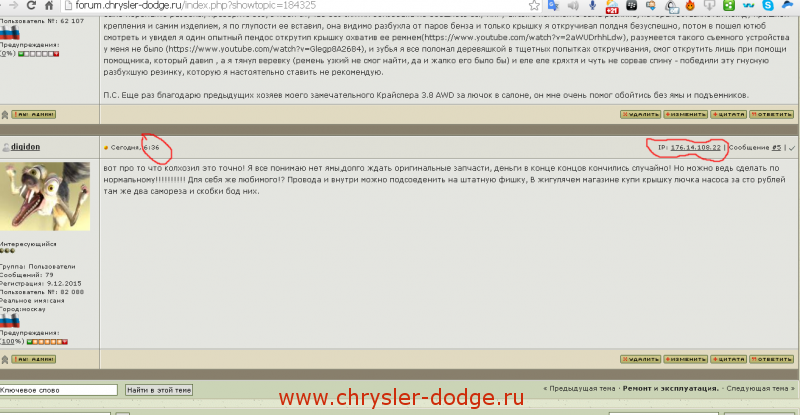
Task: Click 'Удалить' on the post above digidon's
Action: (x=640, y=114)
